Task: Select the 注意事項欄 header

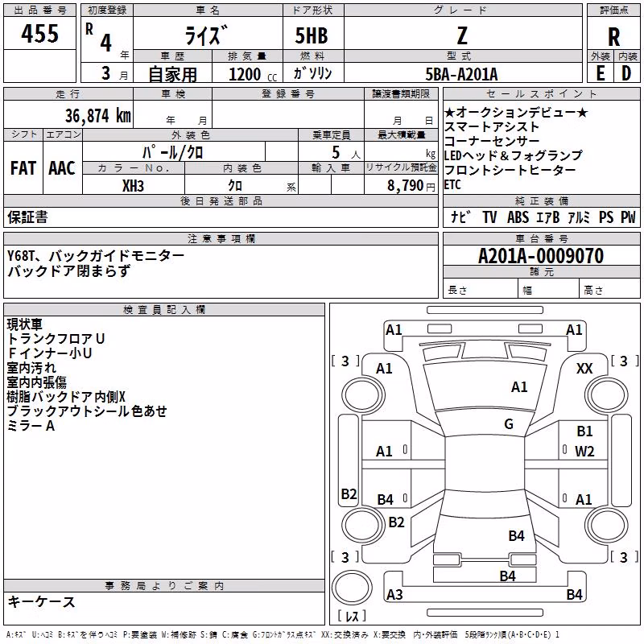Action: [221, 238]
